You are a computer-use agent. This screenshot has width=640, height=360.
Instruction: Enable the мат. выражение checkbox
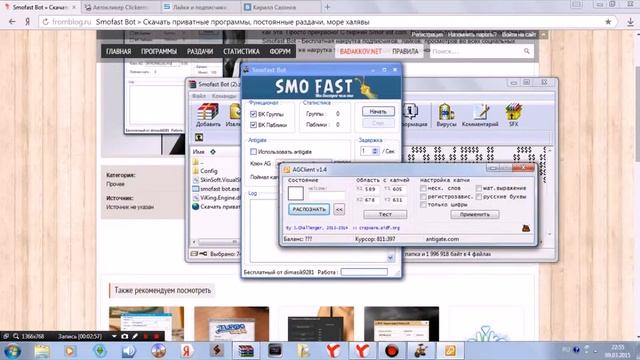coord(479,188)
